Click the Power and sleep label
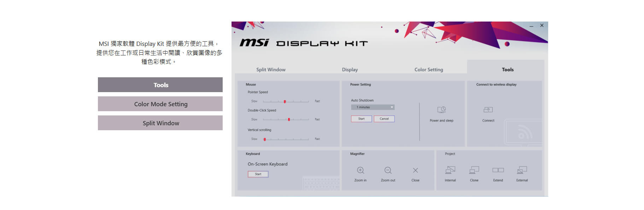Image resolution: width=644 pixels, height=210 pixels. (x=441, y=121)
